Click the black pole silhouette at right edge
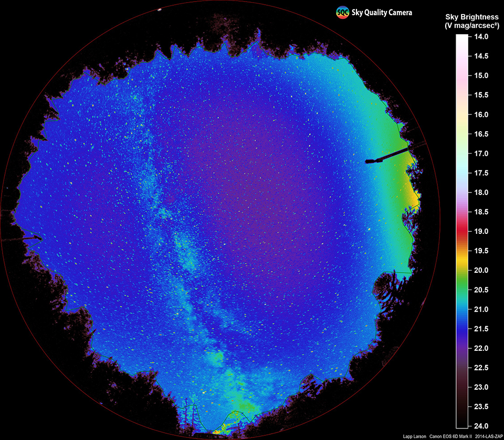This screenshot has width=504, height=440. (388, 156)
